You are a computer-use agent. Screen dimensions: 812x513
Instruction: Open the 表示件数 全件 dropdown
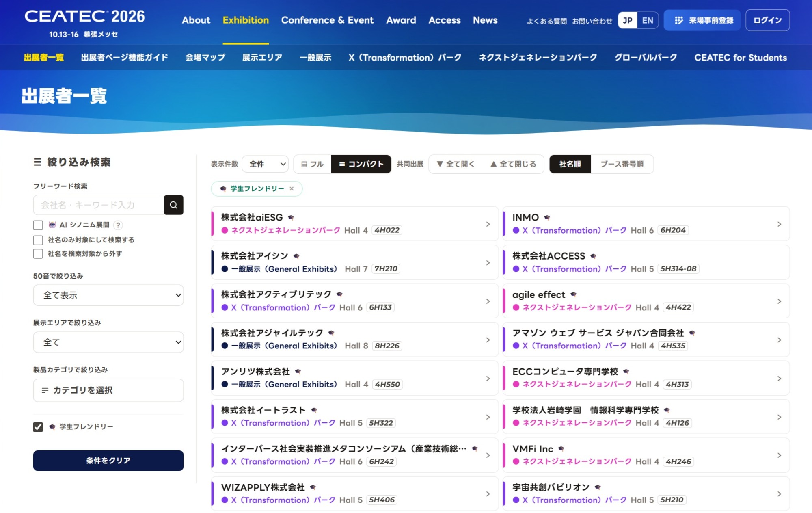tap(265, 164)
